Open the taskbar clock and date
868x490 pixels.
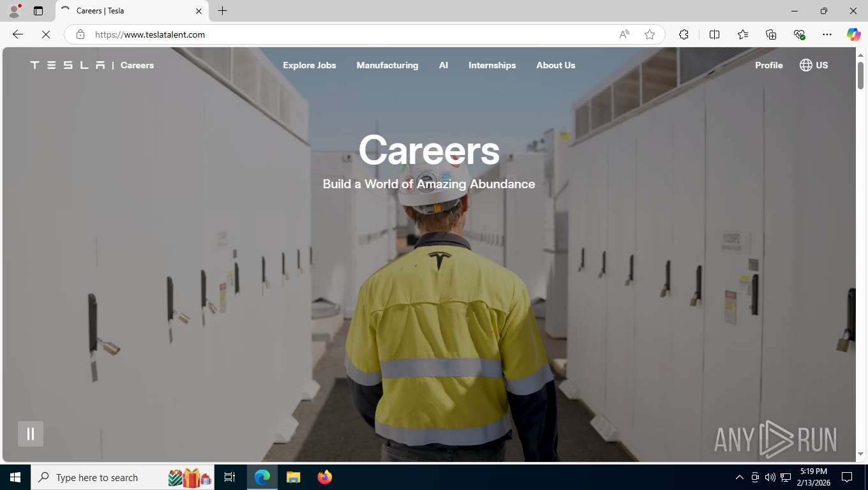[812, 477]
